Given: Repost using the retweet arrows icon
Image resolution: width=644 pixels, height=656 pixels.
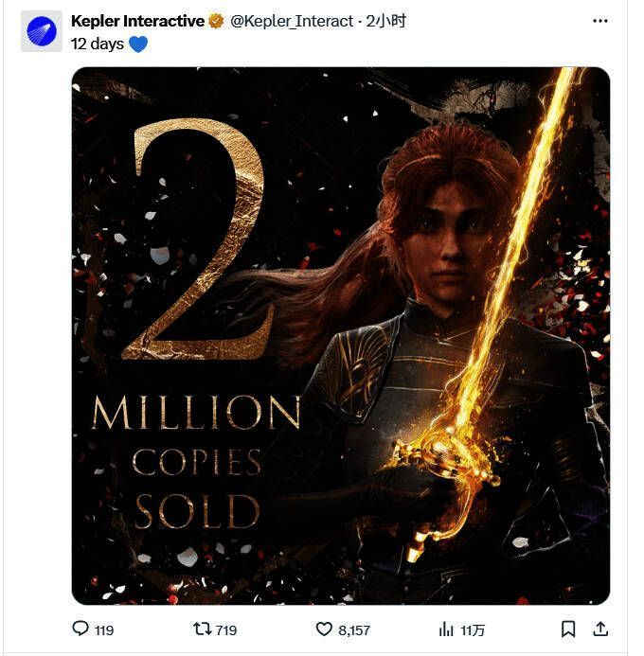Looking at the screenshot, I should tap(202, 629).
